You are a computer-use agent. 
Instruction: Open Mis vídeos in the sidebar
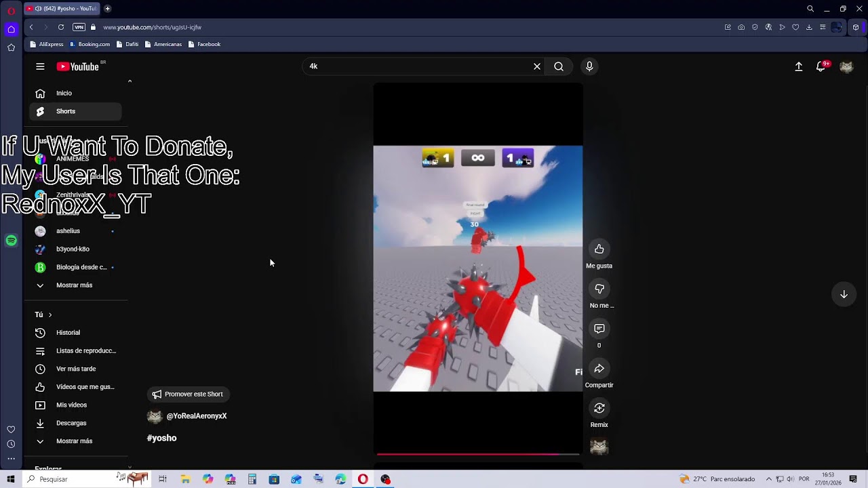(75, 405)
